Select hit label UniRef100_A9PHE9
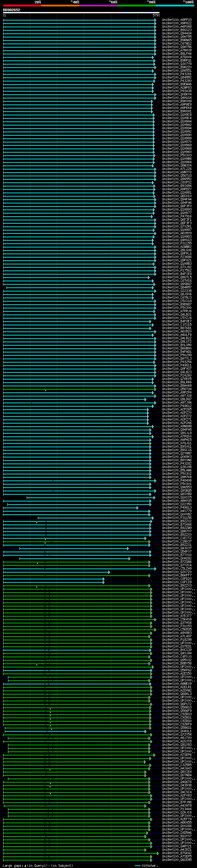Image resolution: width=197 pixels, height=868 pixels. (176, 104)
